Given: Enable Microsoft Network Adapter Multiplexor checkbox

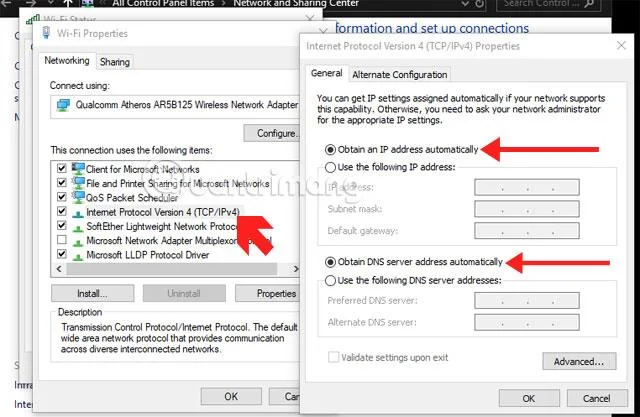Looking at the screenshot, I should pos(62,240).
